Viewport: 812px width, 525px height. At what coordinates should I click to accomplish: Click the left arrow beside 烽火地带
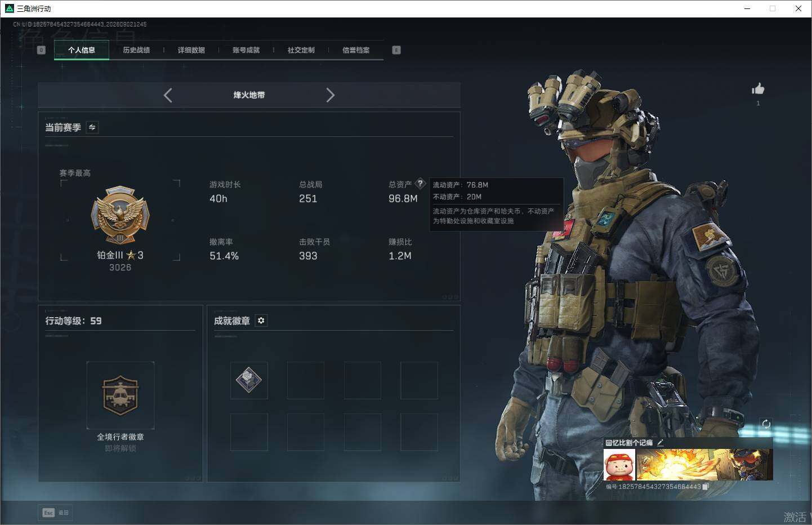pyautogui.click(x=168, y=95)
